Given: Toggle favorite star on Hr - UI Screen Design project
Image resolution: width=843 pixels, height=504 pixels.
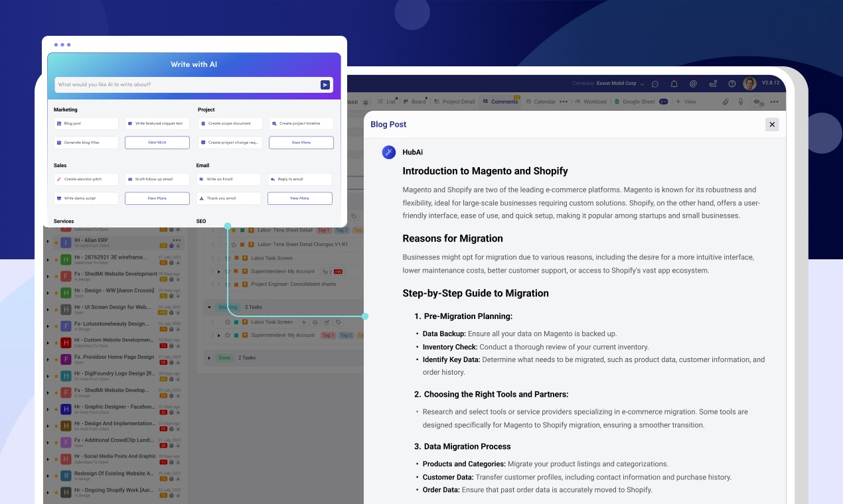Looking at the screenshot, I should pos(56,310).
